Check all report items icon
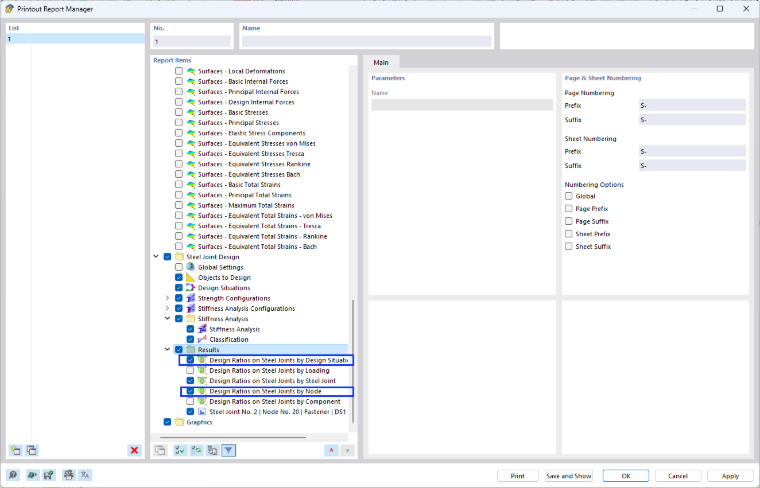 click(x=180, y=451)
